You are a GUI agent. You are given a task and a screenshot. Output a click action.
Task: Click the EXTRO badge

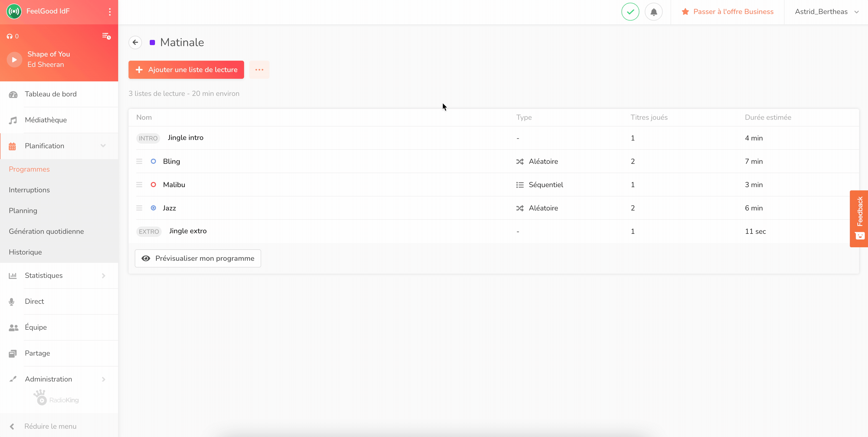(x=149, y=232)
